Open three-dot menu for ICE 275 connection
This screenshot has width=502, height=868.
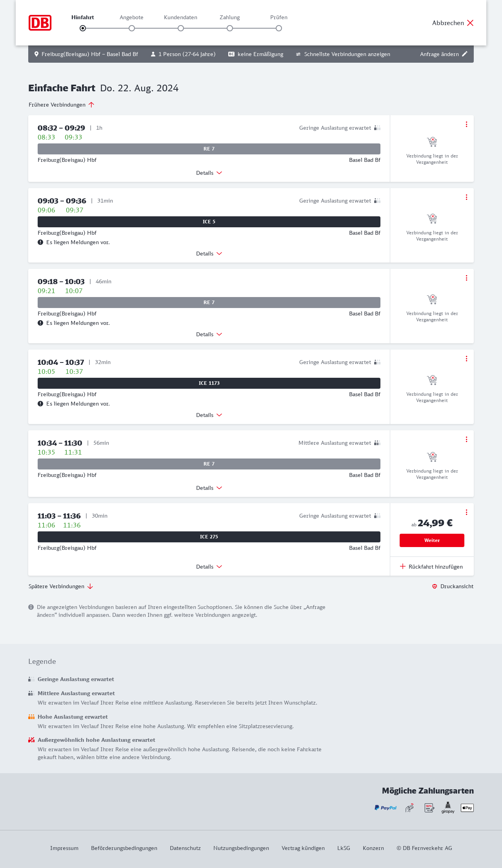tap(466, 512)
